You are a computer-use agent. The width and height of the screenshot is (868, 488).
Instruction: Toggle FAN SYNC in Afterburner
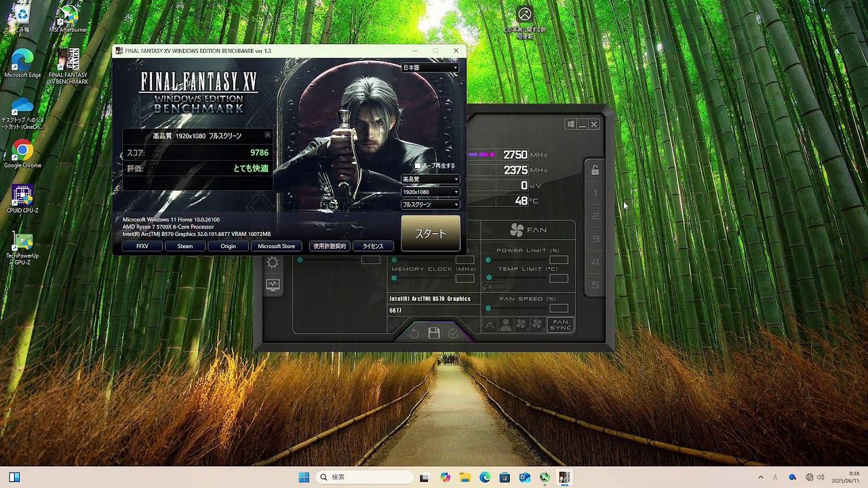[x=561, y=325]
